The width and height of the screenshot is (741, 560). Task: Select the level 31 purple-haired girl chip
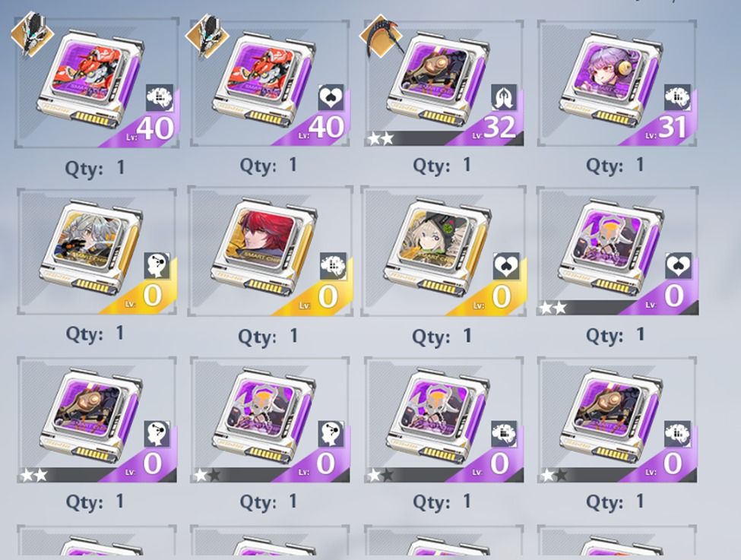[617, 83]
